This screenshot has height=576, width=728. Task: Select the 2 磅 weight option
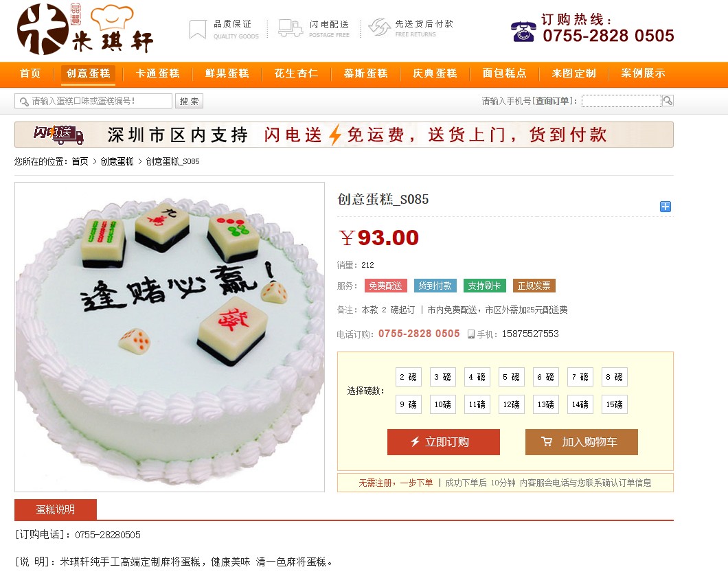tap(409, 377)
